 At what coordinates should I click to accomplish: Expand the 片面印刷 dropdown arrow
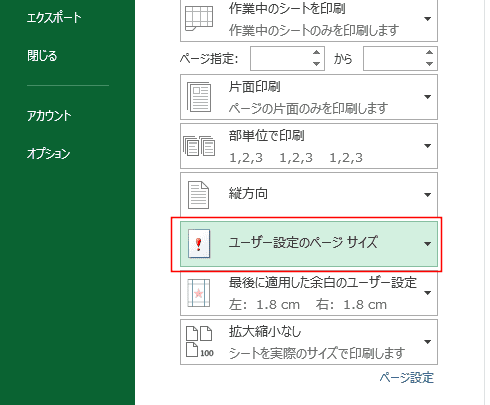pos(428,97)
